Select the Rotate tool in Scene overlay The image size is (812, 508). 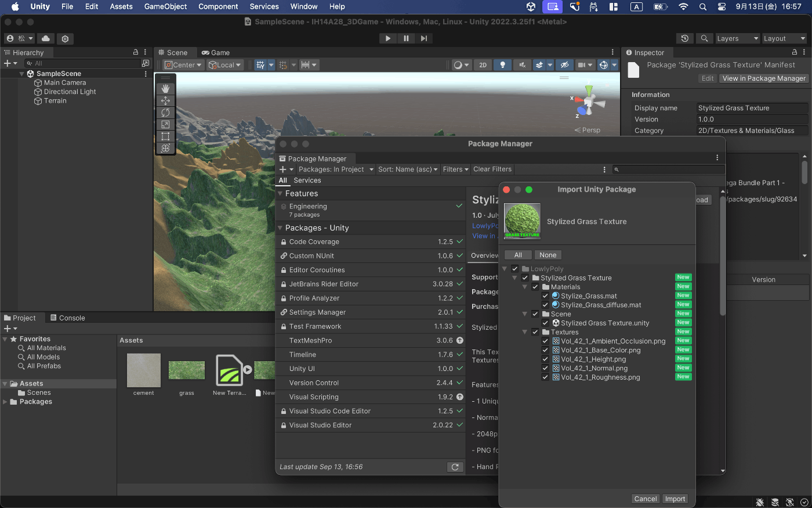tap(165, 113)
